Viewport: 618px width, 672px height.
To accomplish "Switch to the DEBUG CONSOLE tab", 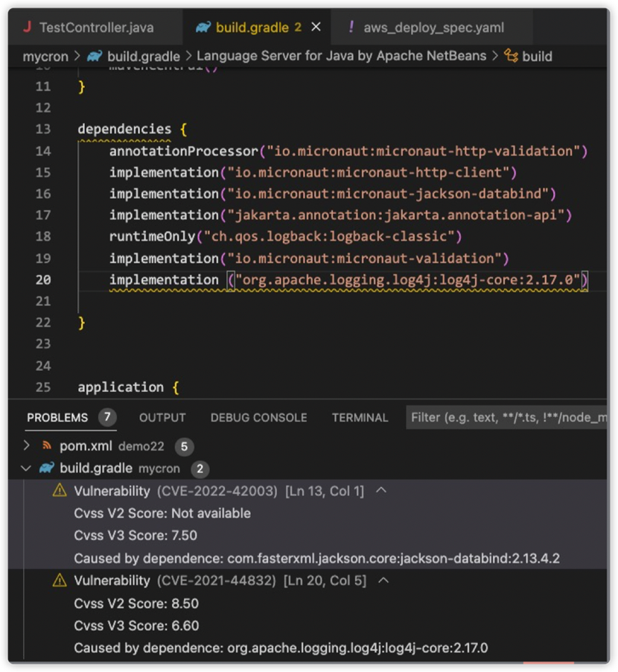I will click(x=258, y=418).
